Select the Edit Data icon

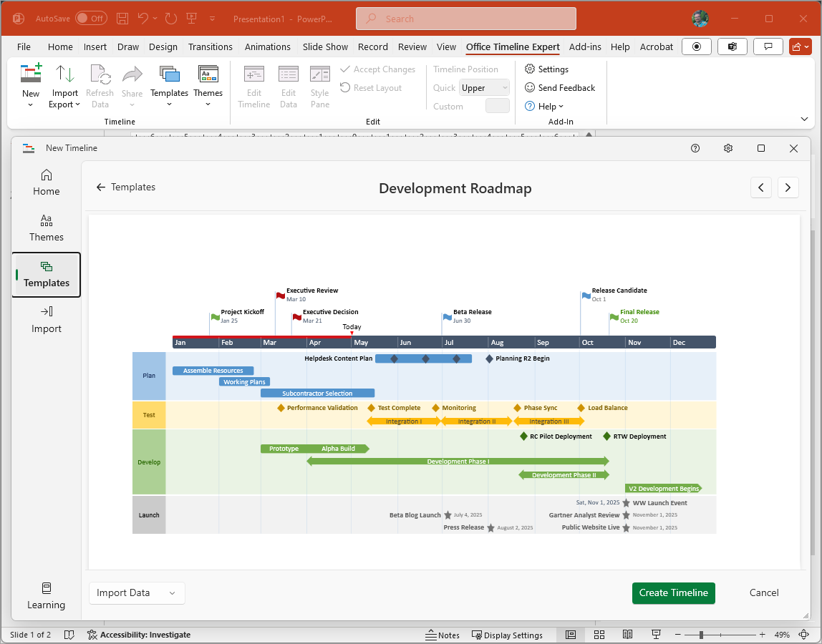click(288, 84)
